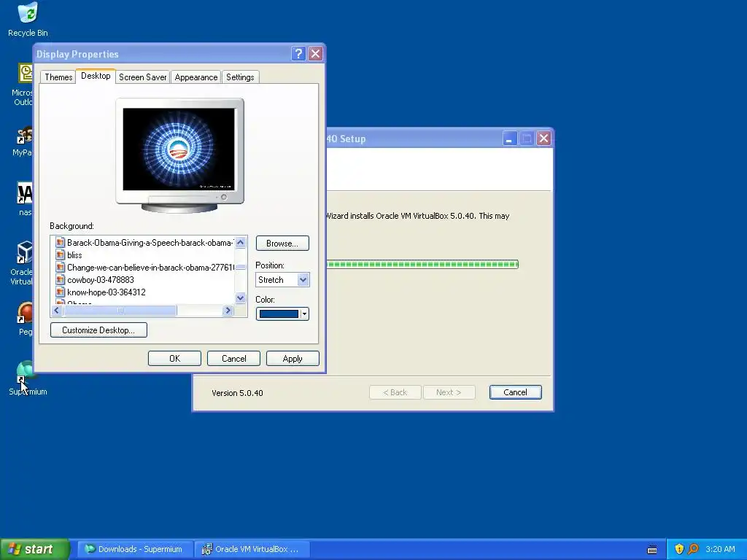
Task: Minimize the VirtualBox Setup window
Action: pyautogui.click(x=509, y=139)
